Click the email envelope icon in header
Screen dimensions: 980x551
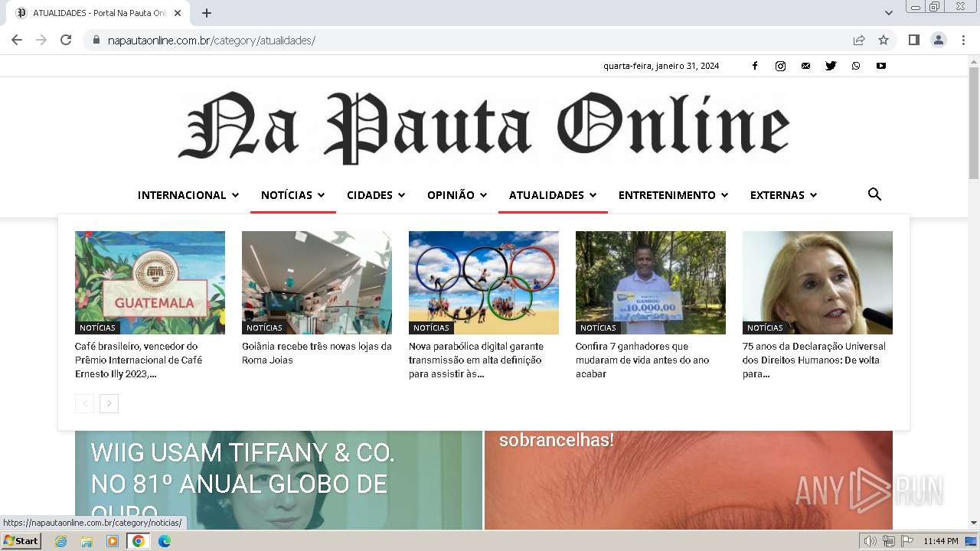(805, 66)
